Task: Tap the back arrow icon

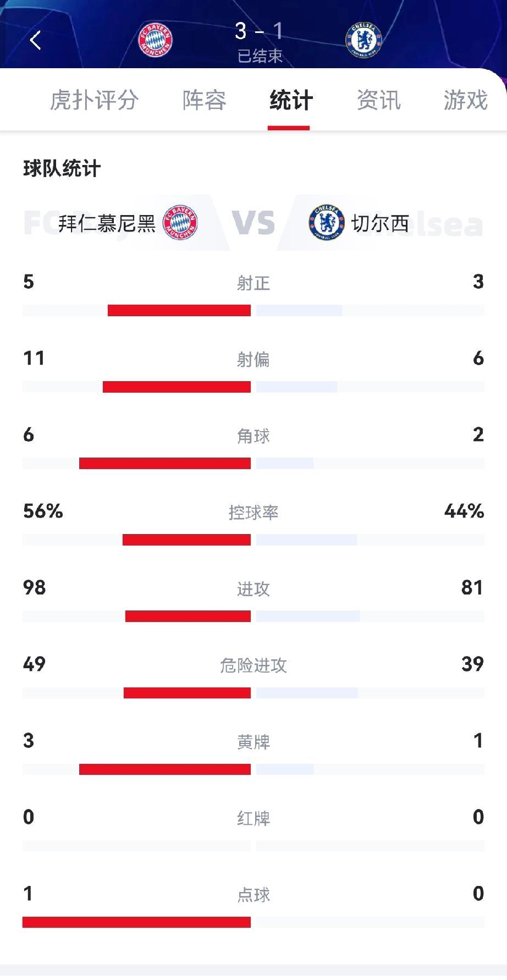Action: point(36,40)
